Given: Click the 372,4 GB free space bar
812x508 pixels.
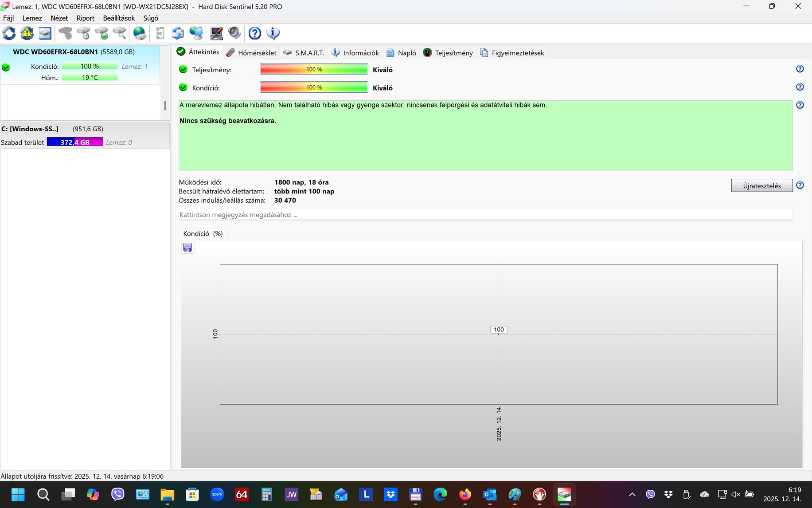Looking at the screenshot, I should click(x=75, y=142).
